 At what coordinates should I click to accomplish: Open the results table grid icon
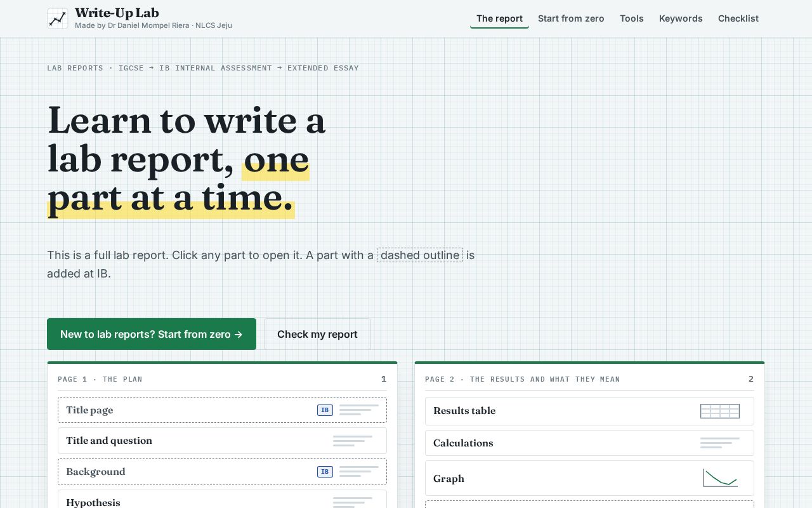tap(720, 411)
